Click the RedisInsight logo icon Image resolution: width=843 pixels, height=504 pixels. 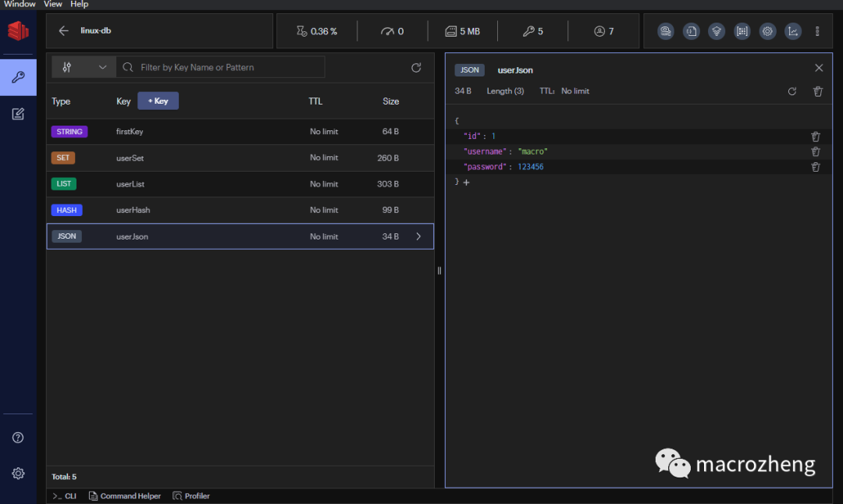(18, 30)
